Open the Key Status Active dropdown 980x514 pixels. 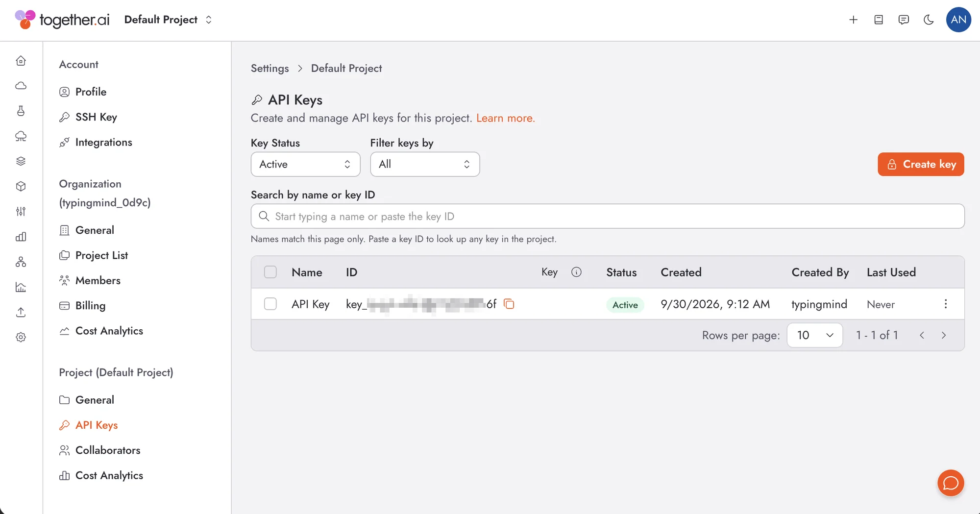coord(306,164)
